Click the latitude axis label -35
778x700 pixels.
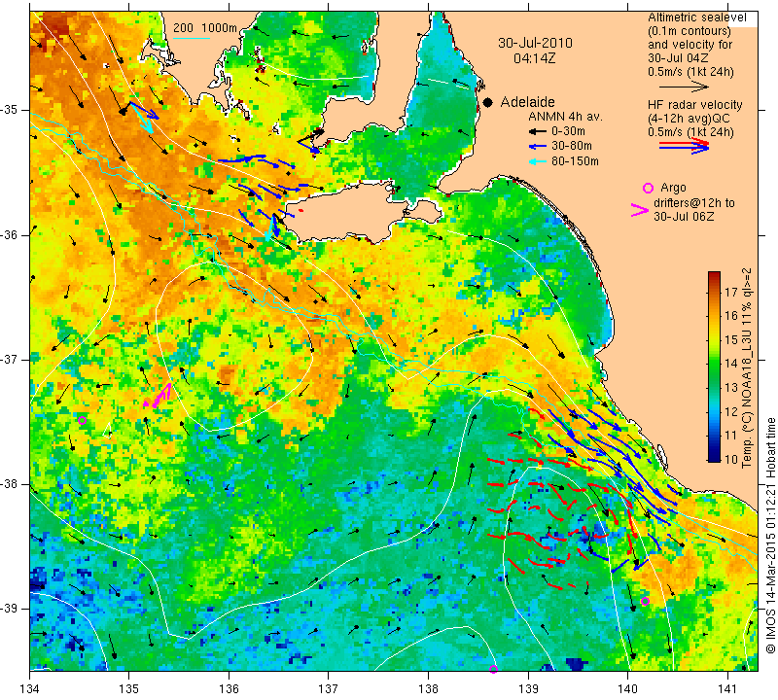click(x=10, y=110)
